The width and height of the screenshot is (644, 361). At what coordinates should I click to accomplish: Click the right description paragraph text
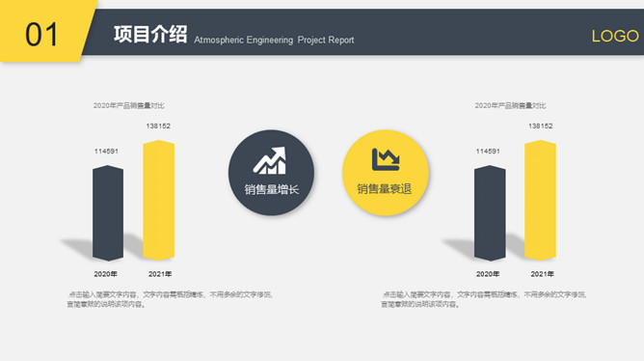point(484,299)
